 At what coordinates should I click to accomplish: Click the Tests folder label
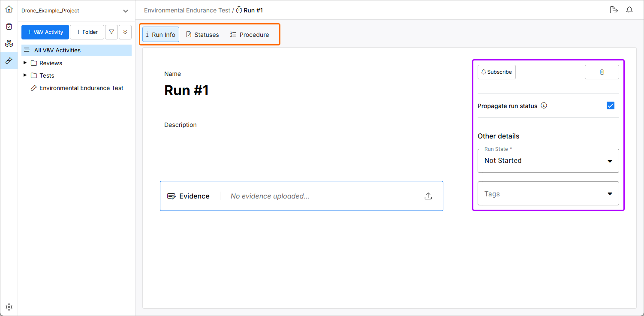[x=47, y=75]
